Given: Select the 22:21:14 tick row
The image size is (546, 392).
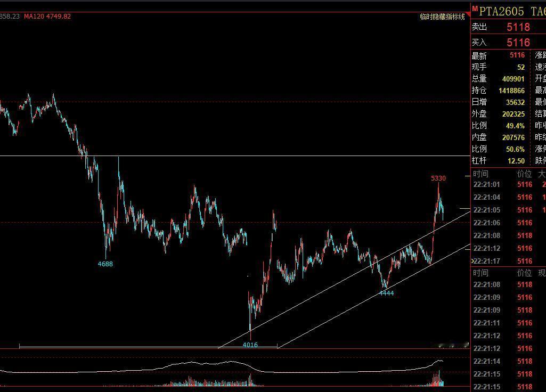Looking at the screenshot, I should pyautogui.click(x=508, y=361).
